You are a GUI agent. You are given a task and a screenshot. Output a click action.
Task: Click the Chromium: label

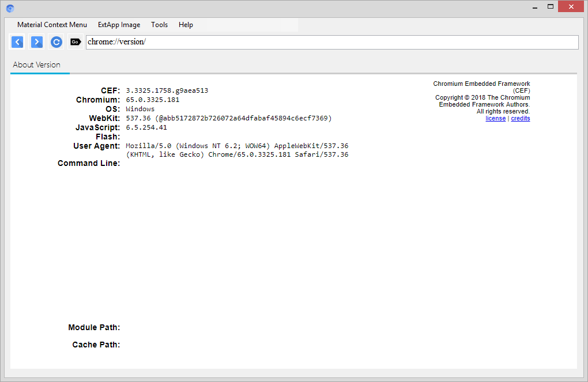click(x=98, y=100)
